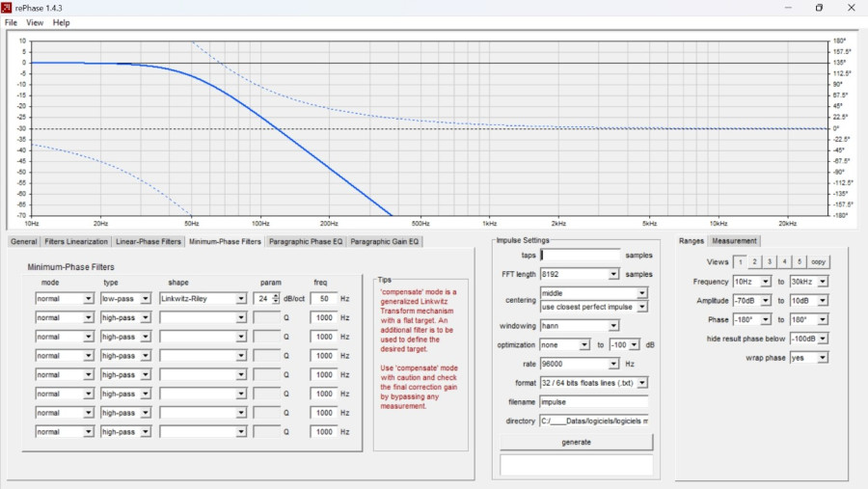Open the optimization -100 dB dropdown
Image resolution: width=868 pixels, height=489 pixels.
[624, 344]
